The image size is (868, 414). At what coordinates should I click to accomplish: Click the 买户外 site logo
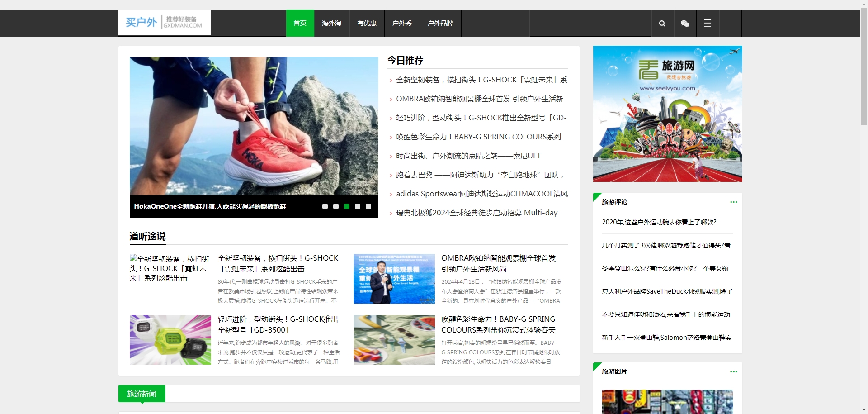coord(165,22)
